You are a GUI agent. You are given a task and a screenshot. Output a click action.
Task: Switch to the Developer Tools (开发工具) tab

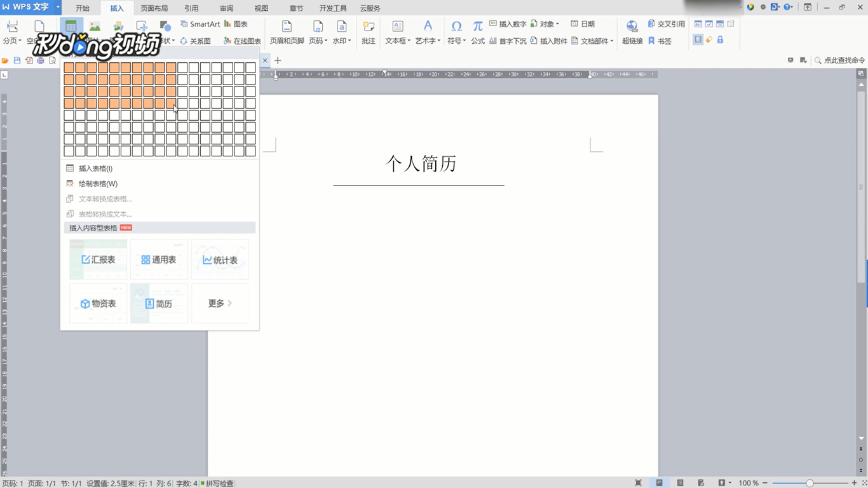333,8
